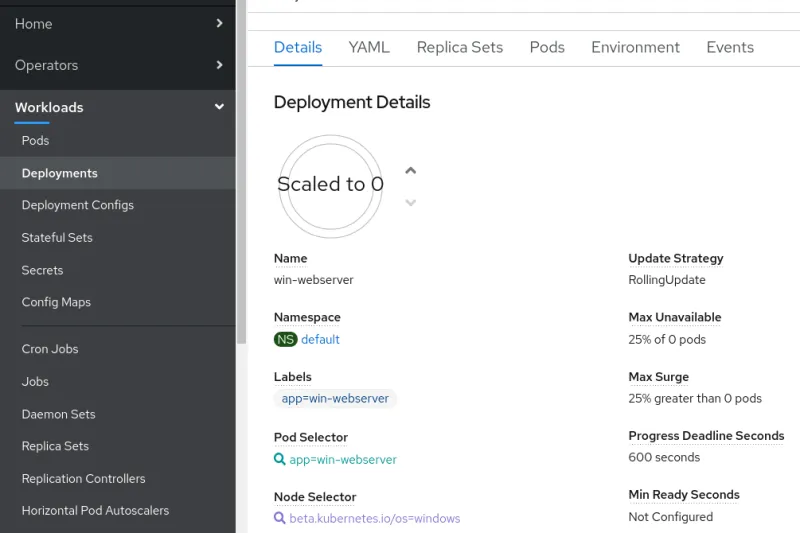Open the Environment tab
800x533 pixels.
click(x=635, y=47)
